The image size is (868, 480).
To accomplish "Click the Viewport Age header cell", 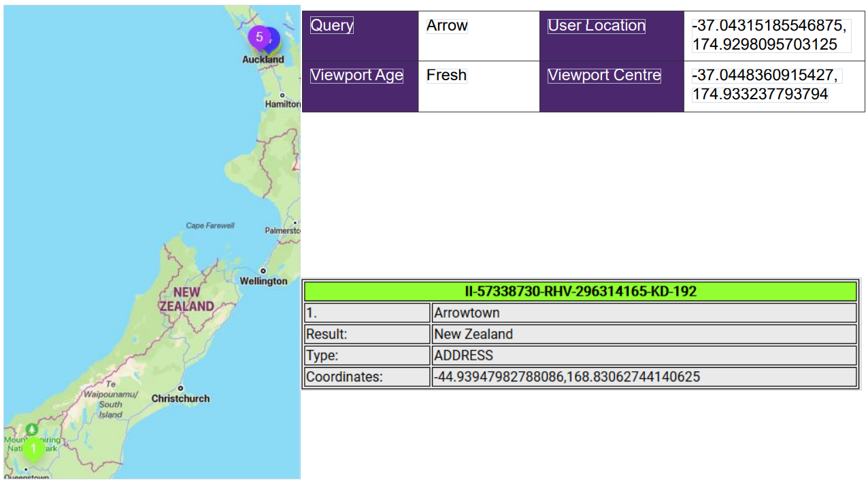I will (360, 86).
